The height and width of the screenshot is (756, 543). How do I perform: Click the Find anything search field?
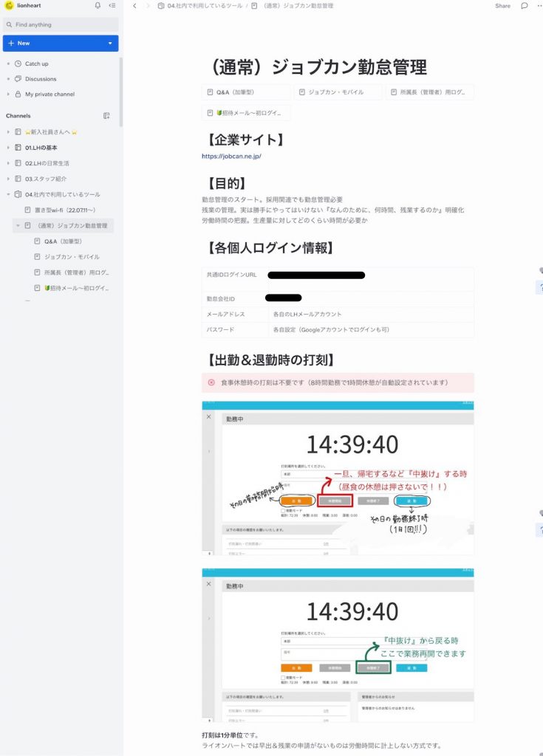[61, 24]
